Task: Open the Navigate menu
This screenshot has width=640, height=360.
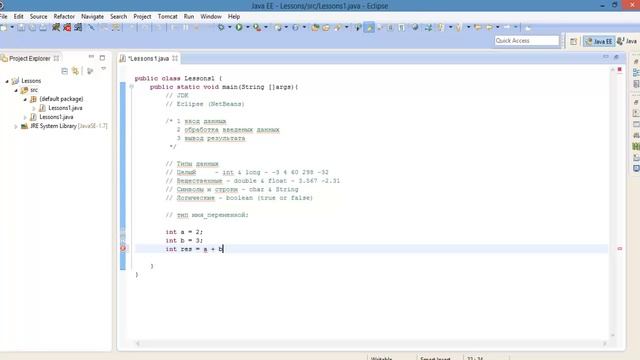Action: tap(92, 17)
